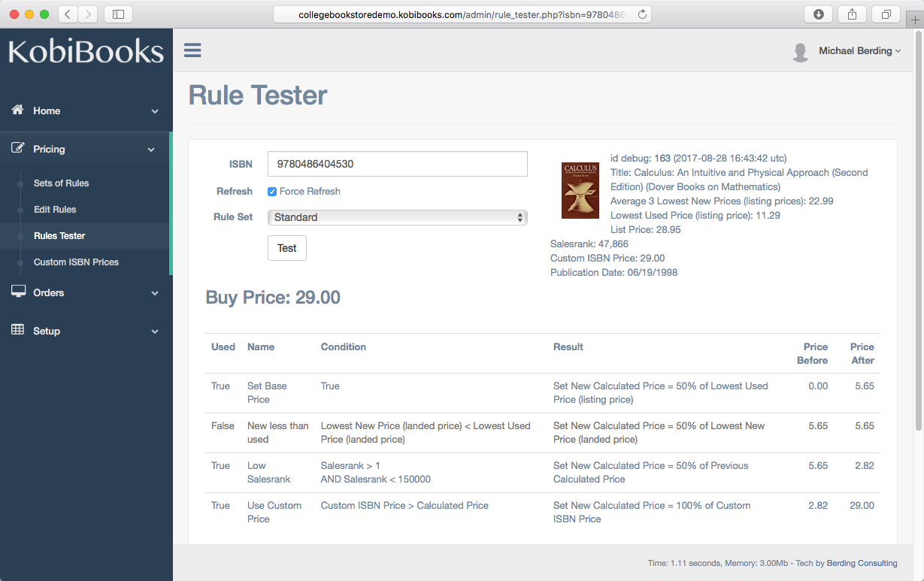
Task: Click the 'Condition' column header
Action: click(x=344, y=347)
